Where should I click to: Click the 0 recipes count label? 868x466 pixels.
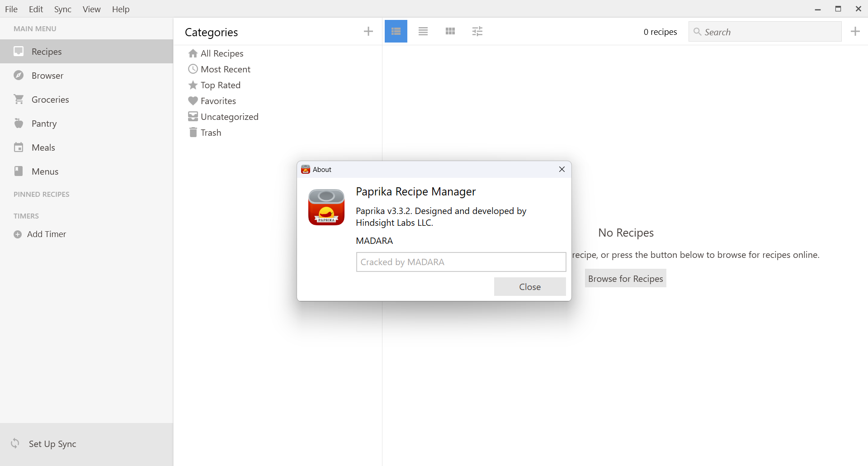[x=660, y=32]
